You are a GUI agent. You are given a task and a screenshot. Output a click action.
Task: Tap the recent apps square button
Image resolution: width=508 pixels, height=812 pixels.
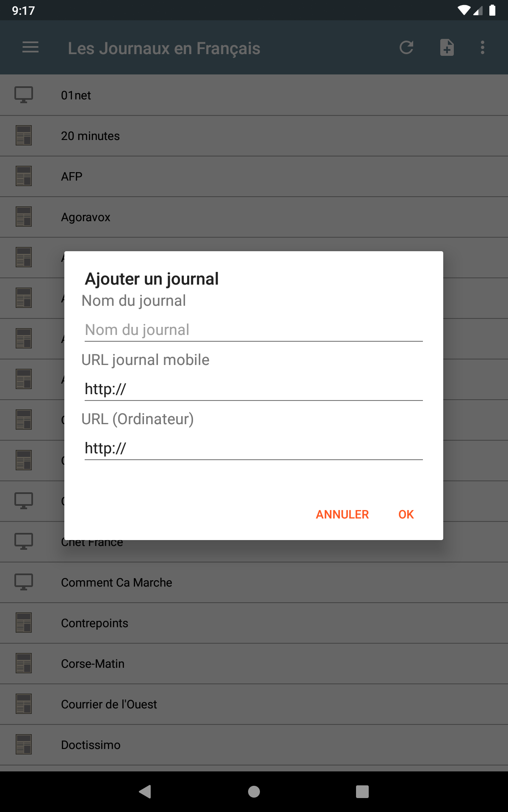click(x=362, y=792)
